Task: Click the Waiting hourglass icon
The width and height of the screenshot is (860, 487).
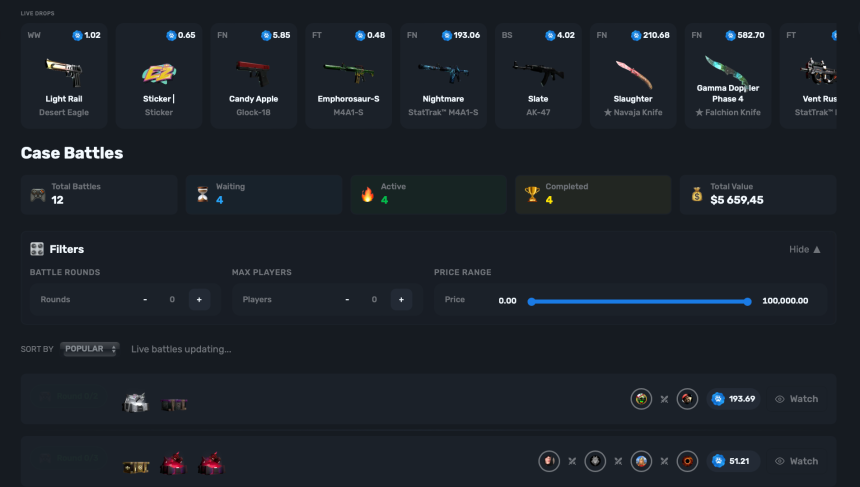Action: click(202, 194)
